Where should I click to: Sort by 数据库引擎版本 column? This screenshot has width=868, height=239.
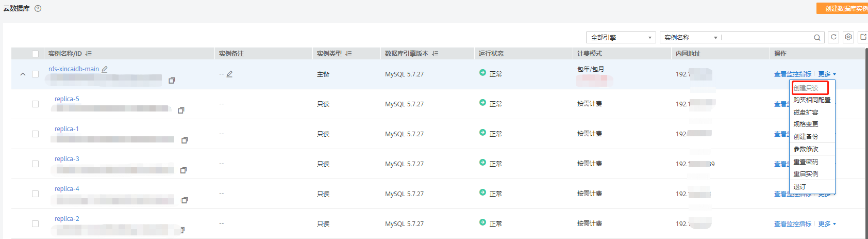[435, 54]
